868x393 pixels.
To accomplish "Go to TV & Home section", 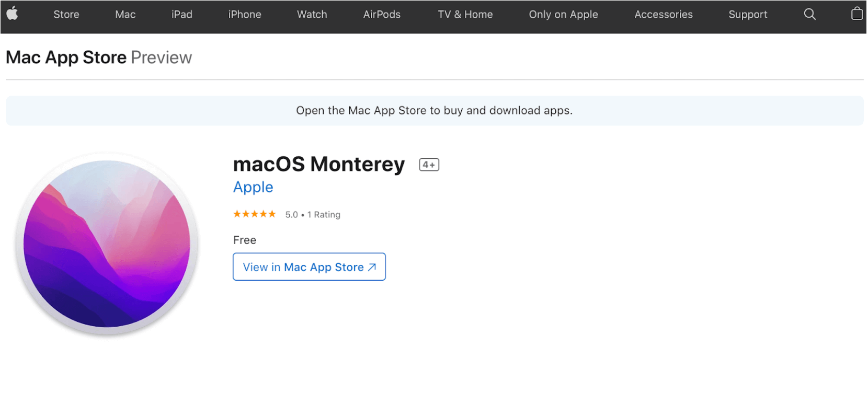I will click(x=465, y=15).
